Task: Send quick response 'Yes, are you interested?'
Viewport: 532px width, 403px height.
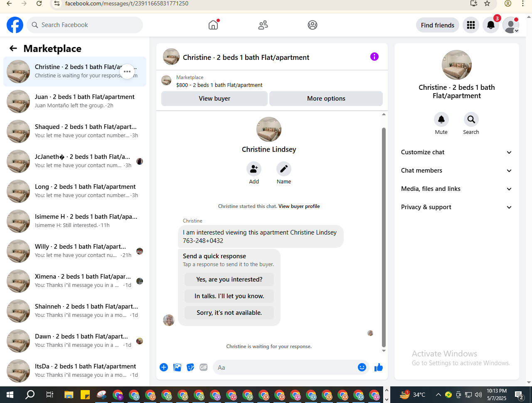Action: [229, 279]
